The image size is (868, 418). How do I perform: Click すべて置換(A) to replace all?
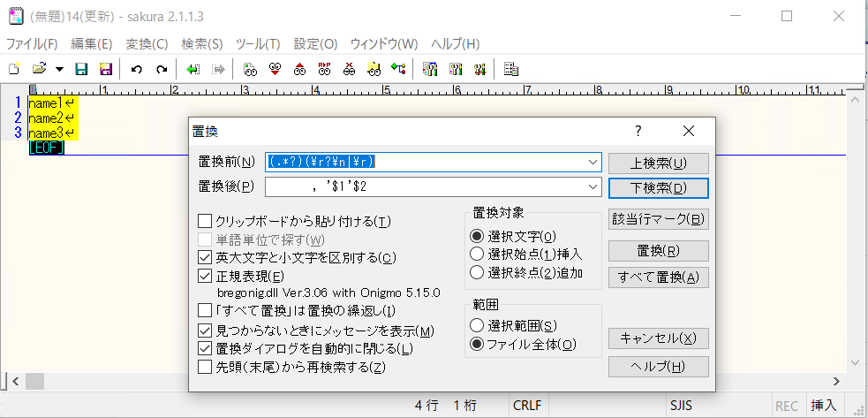[x=658, y=277]
